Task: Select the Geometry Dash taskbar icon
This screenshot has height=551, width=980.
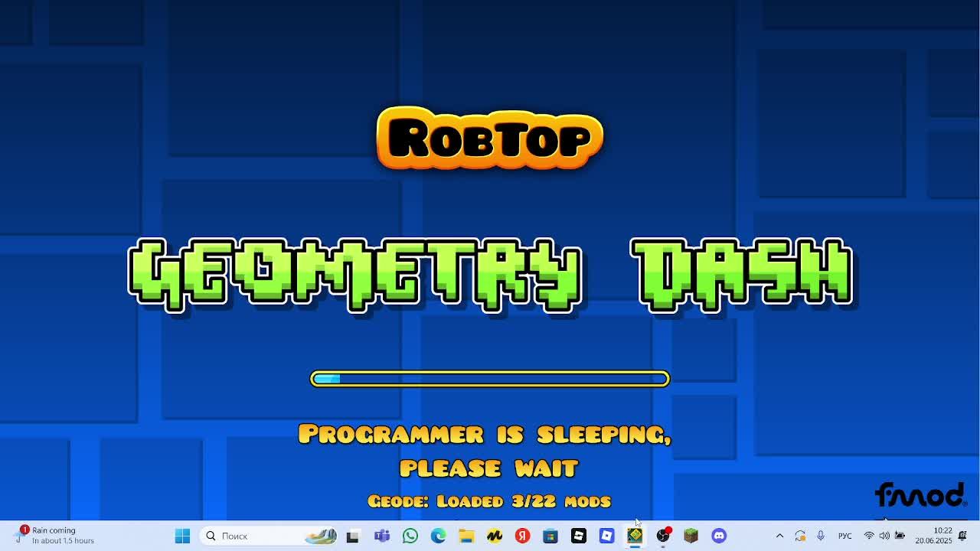Action: tap(635, 536)
